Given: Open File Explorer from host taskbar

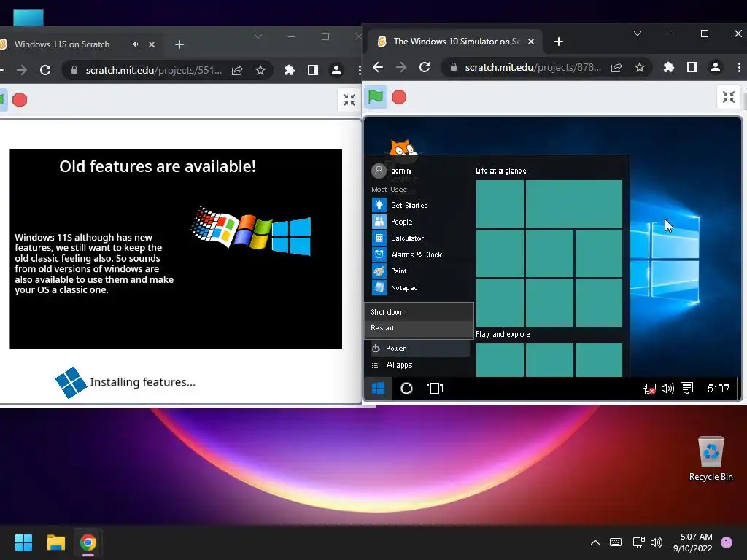Looking at the screenshot, I should coord(55,542).
